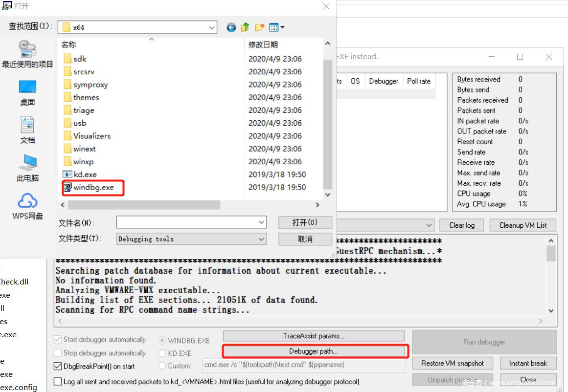This screenshot has width=568, height=392.
Task: Click the file list horizontal scrollbar
Action: (144, 205)
